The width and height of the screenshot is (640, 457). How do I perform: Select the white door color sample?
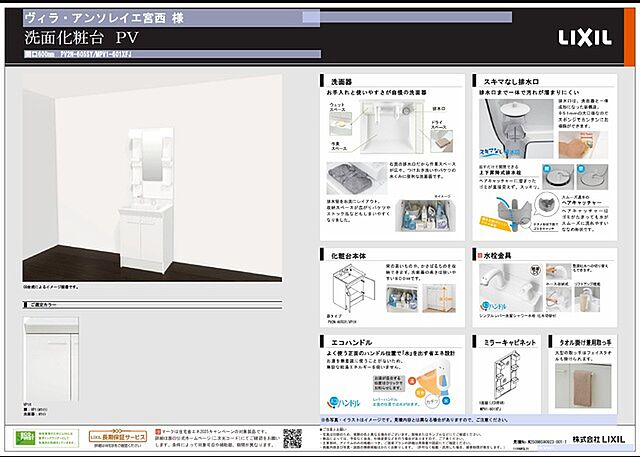tap(50, 343)
